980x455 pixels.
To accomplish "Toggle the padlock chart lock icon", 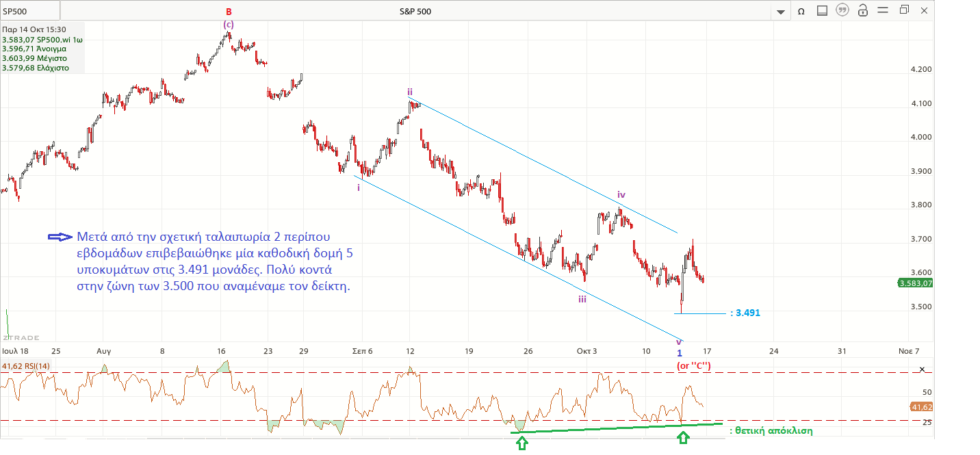I will (x=863, y=11).
